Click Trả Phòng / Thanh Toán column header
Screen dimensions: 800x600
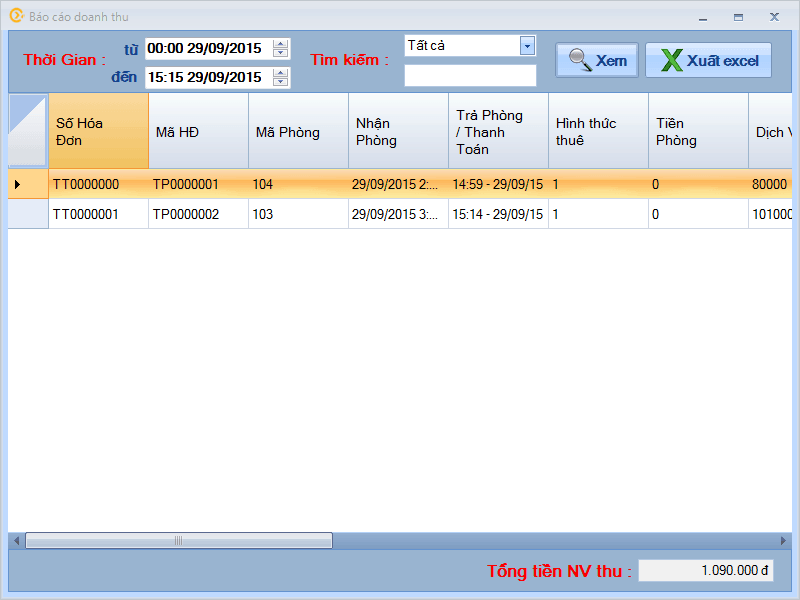coord(498,131)
